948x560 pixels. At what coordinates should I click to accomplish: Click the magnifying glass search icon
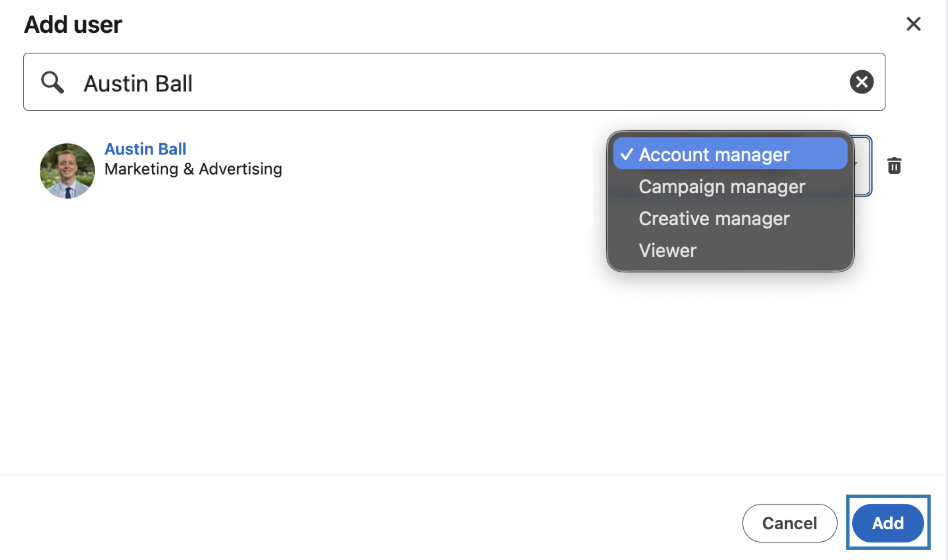click(x=52, y=82)
